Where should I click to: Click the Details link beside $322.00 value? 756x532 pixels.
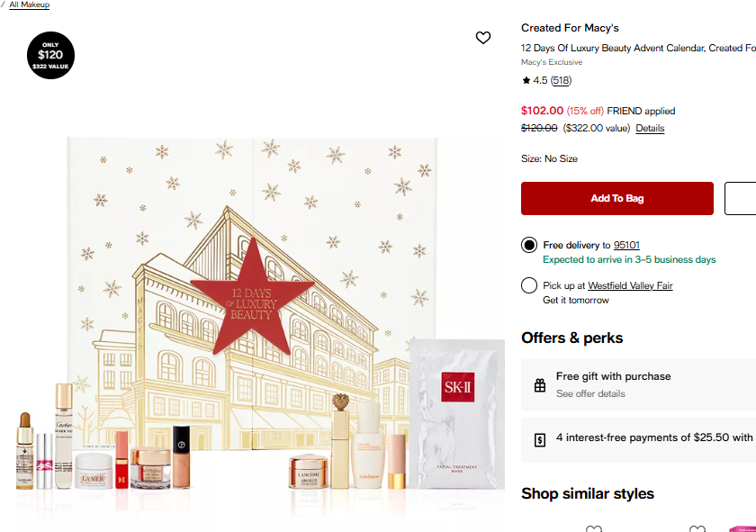coord(650,129)
